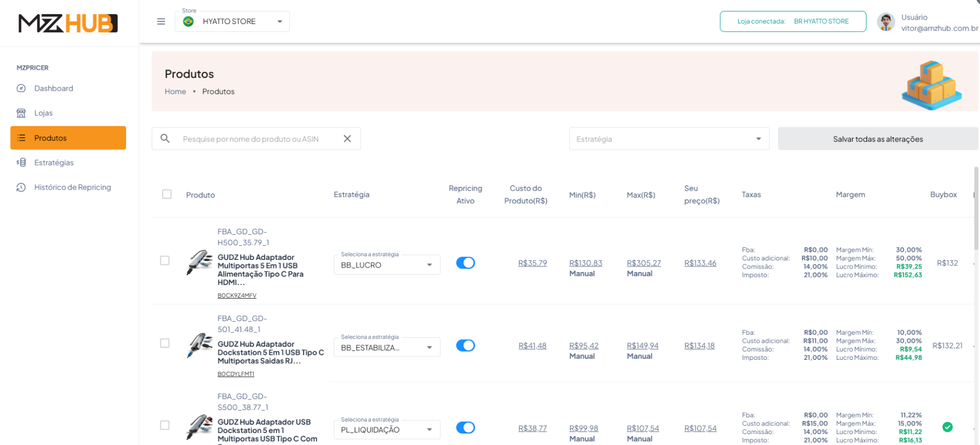Check the select-all products checkbox
The image size is (980, 445).
point(167,194)
